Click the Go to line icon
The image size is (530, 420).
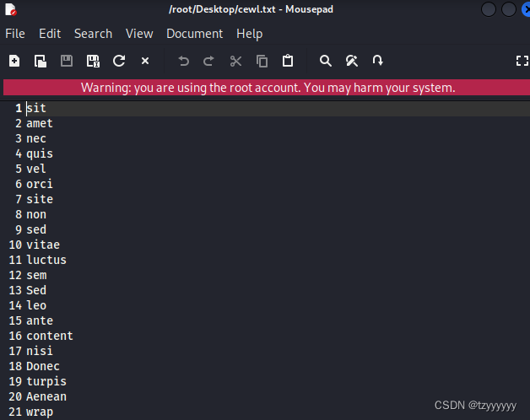(377, 61)
